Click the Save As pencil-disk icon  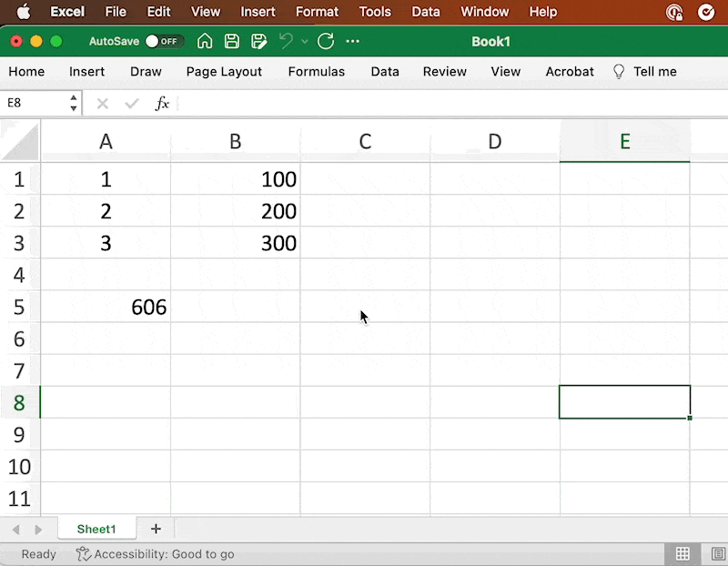[259, 41]
